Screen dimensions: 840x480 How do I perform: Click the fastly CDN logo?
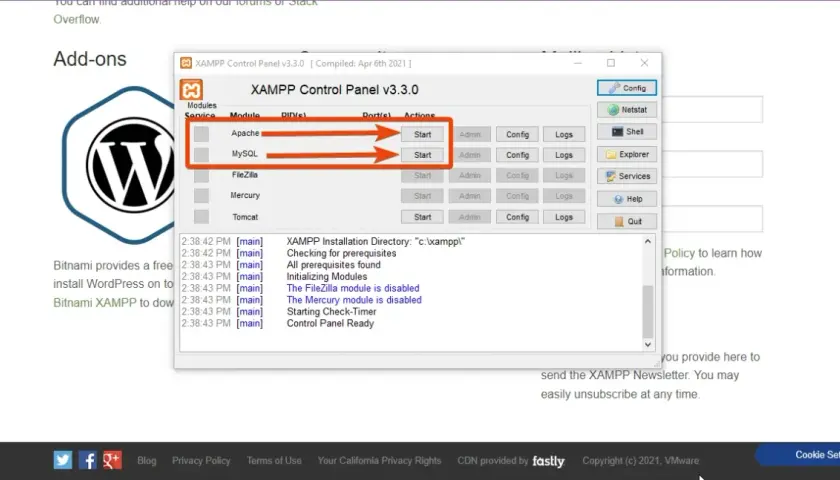548,461
